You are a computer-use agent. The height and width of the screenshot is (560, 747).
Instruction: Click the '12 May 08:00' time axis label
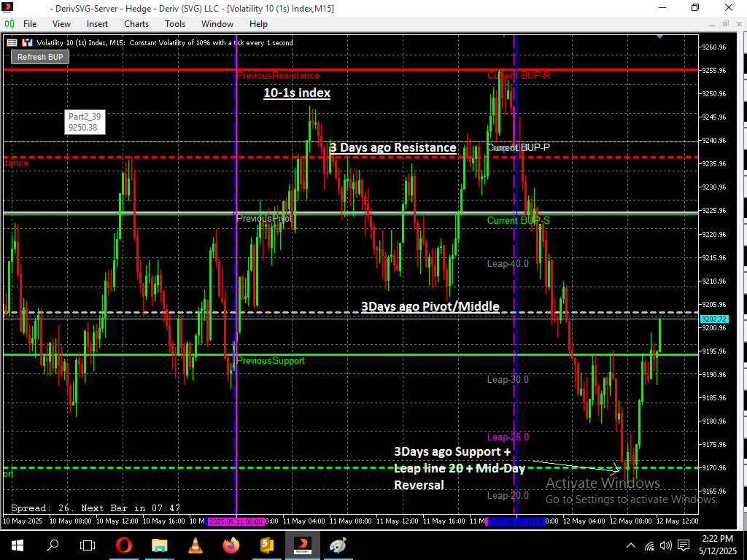click(x=631, y=521)
